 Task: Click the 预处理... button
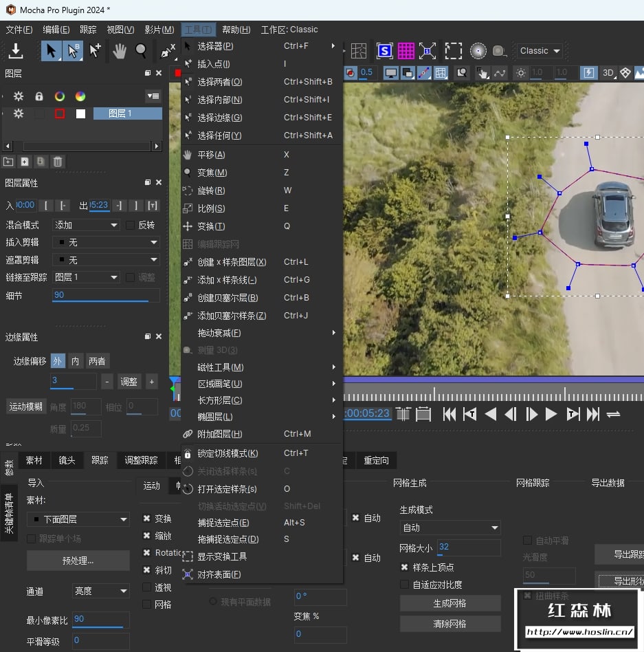pyautogui.click(x=78, y=561)
